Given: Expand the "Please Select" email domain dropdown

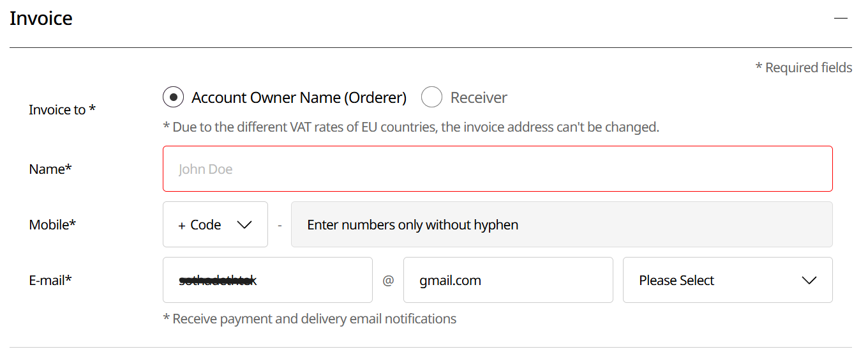Looking at the screenshot, I should (x=728, y=280).
